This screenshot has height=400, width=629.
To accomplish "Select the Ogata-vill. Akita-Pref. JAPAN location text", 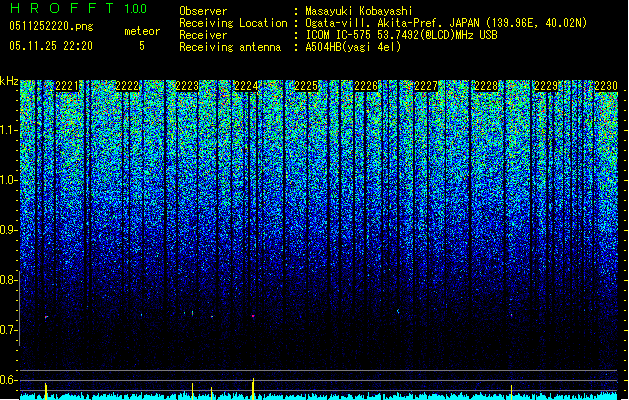I will (x=446, y=23).
